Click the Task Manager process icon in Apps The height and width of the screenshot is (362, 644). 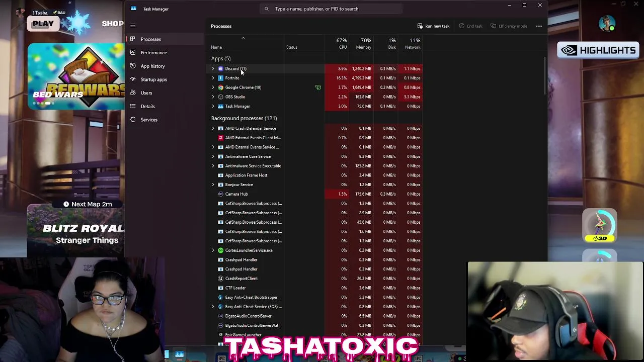click(220, 106)
